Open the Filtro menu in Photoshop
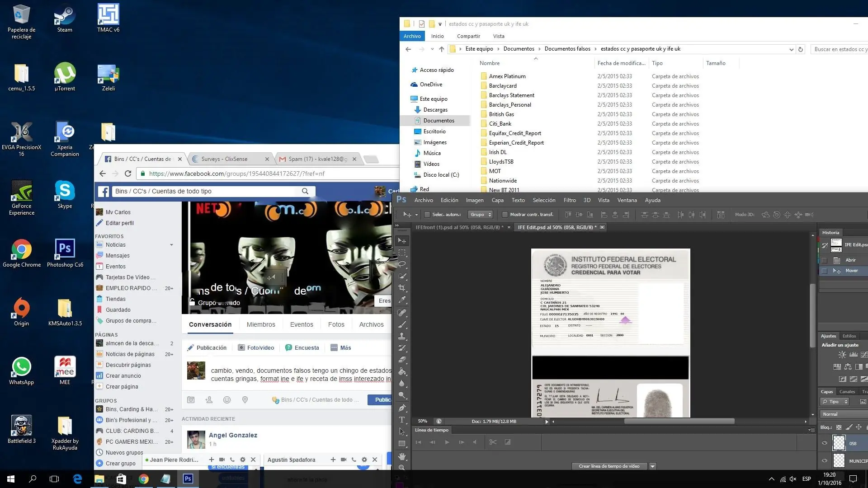 pos(569,200)
